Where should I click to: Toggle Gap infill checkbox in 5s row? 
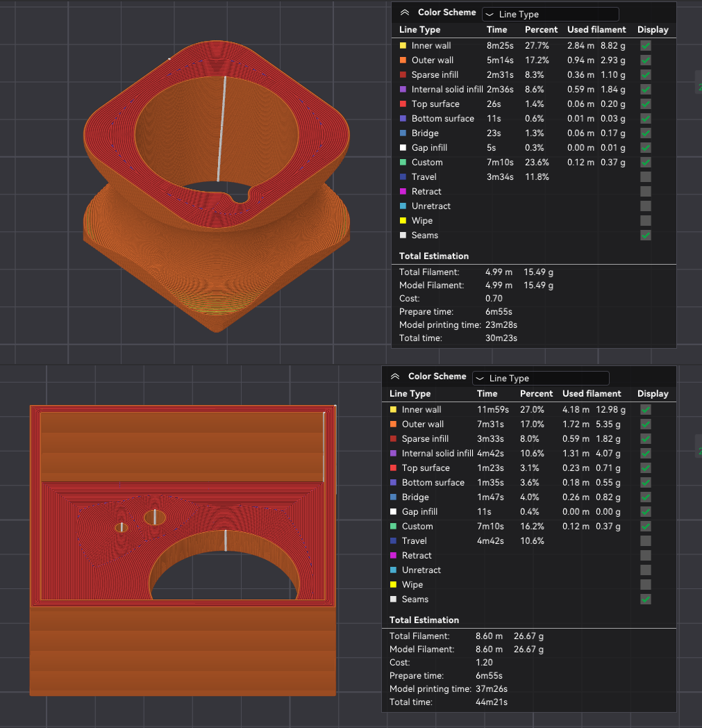tap(645, 148)
